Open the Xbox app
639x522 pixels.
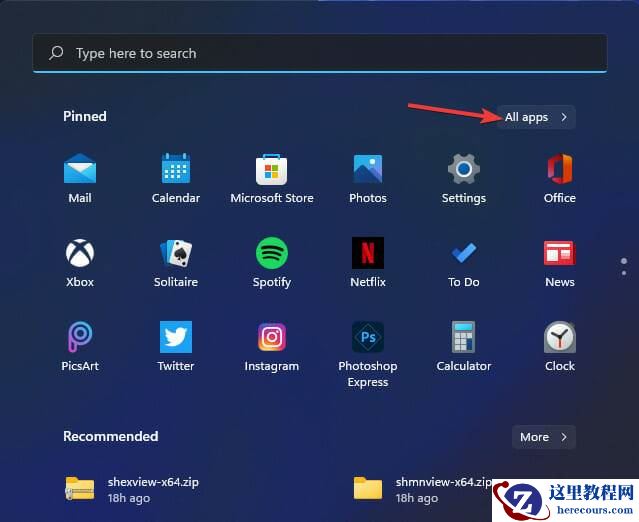(80, 263)
